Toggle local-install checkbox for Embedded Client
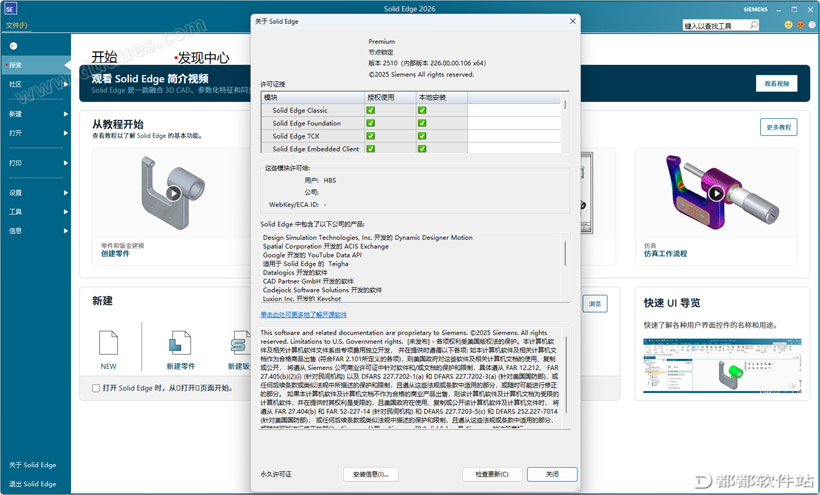The image size is (820, 495). (422, 148)
